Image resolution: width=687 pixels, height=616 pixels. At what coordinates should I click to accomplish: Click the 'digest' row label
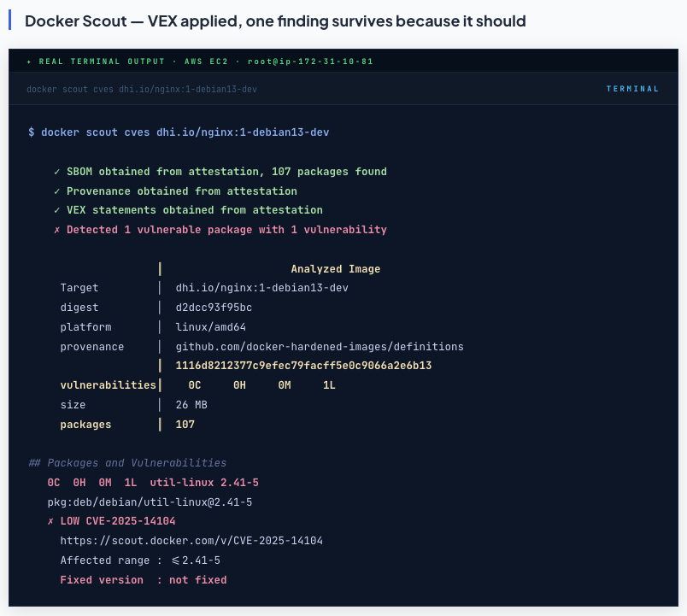point(79,308)
